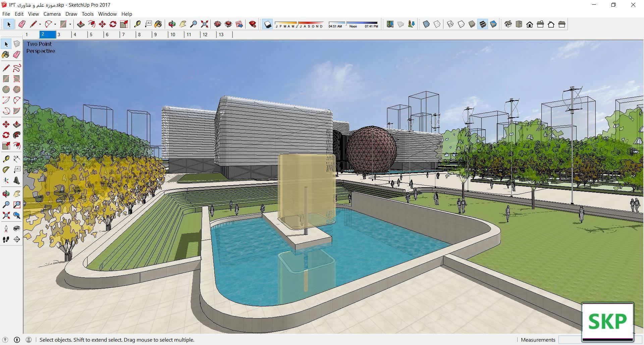Image resolution: width=644 pixels, height=345 pixels.
Task: Select the Tape Measure tool
Action: [x=138, y=24]
